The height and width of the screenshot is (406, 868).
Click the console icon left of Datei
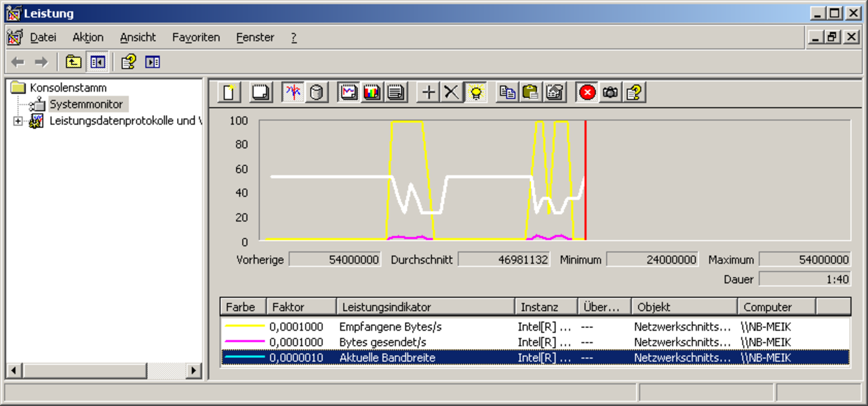(x=15, y=37)
